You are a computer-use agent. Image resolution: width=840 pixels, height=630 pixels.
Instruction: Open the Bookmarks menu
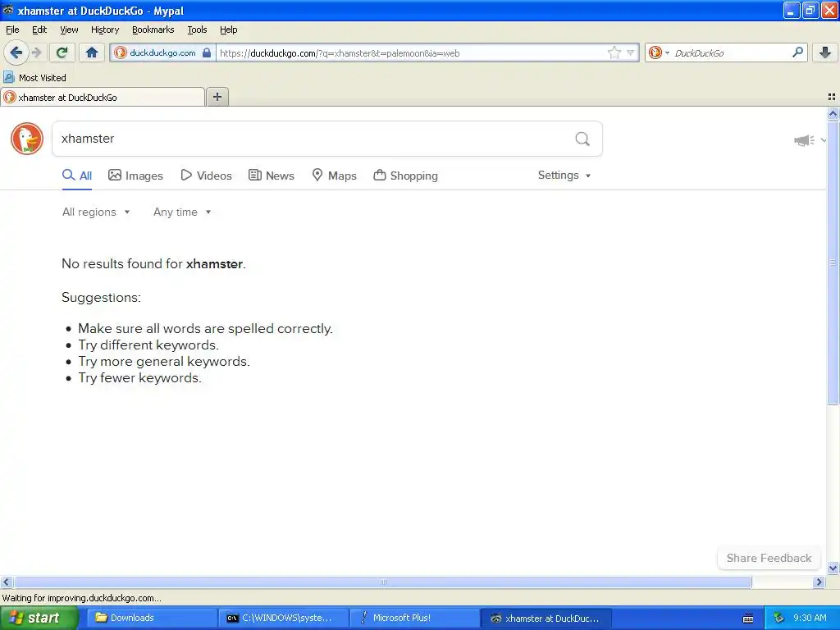point(153,30)
